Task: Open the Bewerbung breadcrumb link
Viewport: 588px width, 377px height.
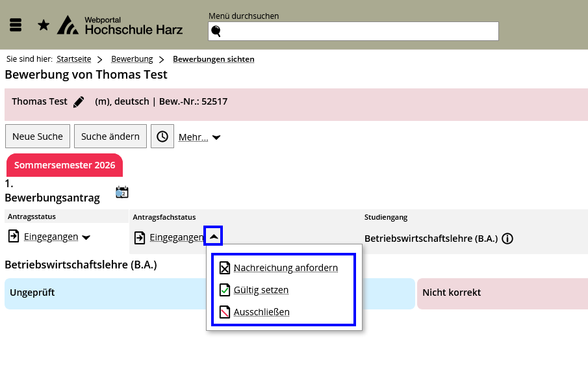Action: (132, 59)
